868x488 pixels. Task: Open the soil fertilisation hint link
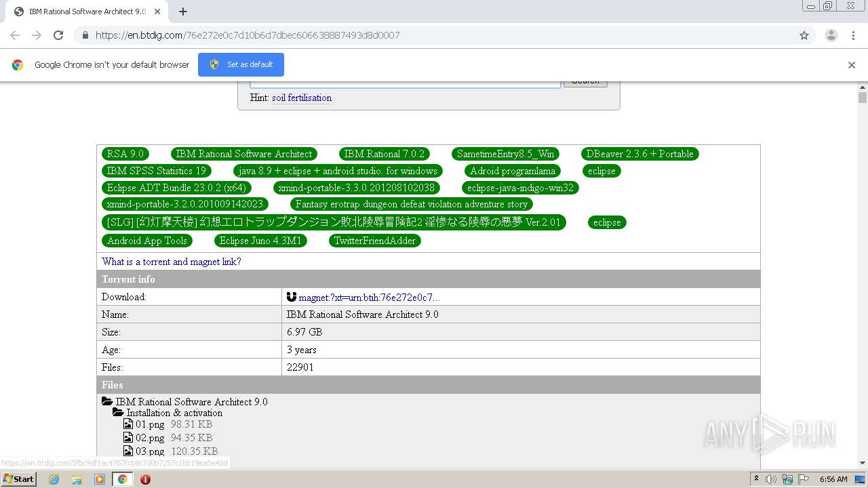[x=302, y=98]
